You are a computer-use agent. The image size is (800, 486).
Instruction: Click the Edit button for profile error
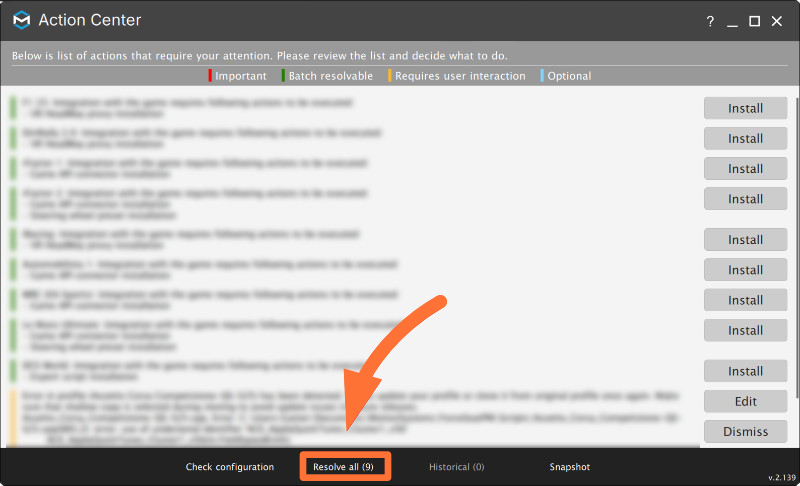(745, 401)
